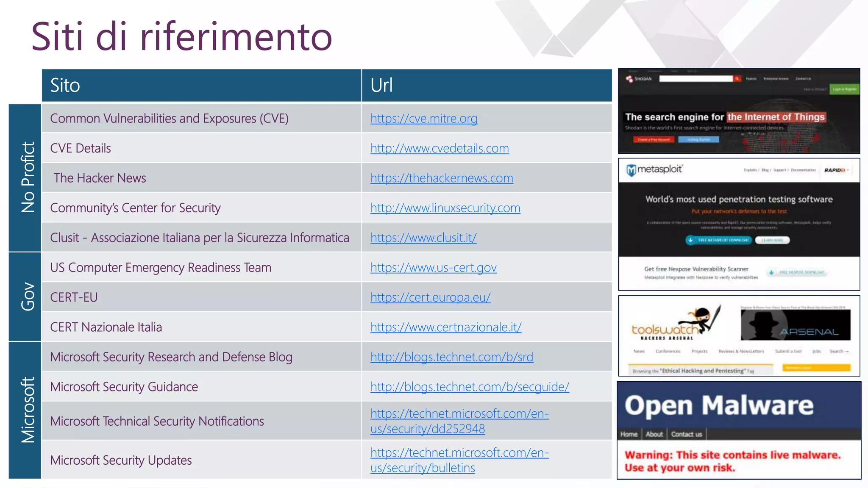Open the www.us-cert.gov link
868x488 pixels.
(x=434, y=268)
